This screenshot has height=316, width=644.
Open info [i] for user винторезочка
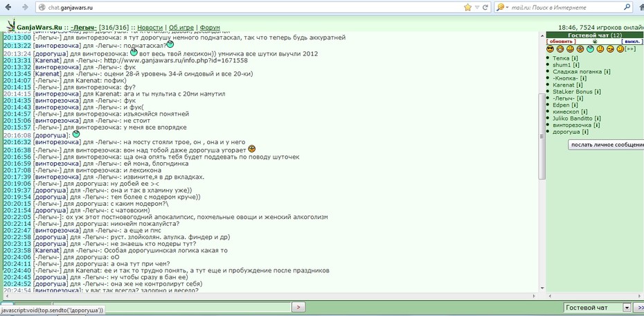pyautogui.click(x=597, y=125)
